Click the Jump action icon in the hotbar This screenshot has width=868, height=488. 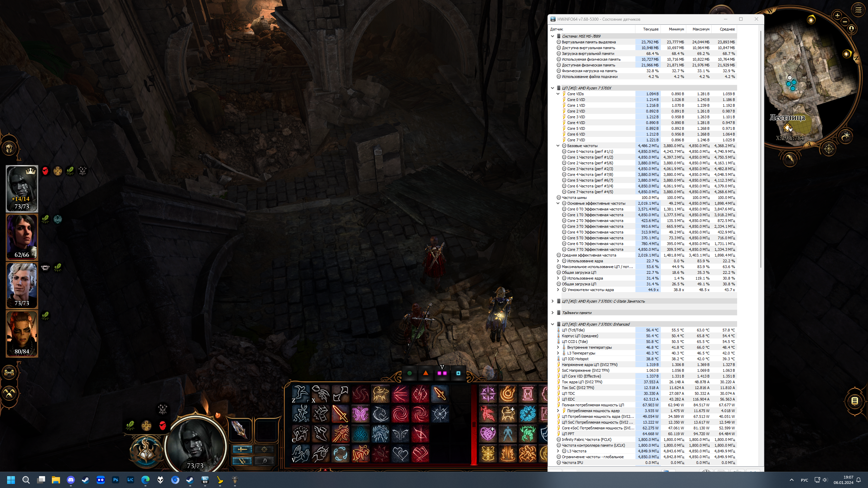pyautogui.click(x=300, y=394)
